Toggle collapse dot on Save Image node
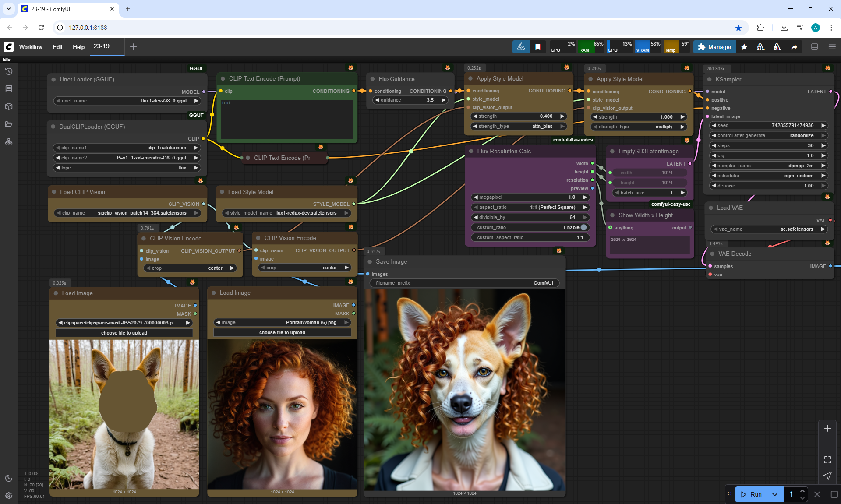 (x=370, y=262)
